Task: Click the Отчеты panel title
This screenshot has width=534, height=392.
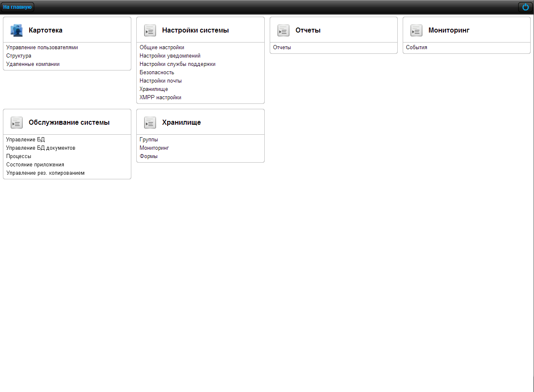Action: coord(308,30)
